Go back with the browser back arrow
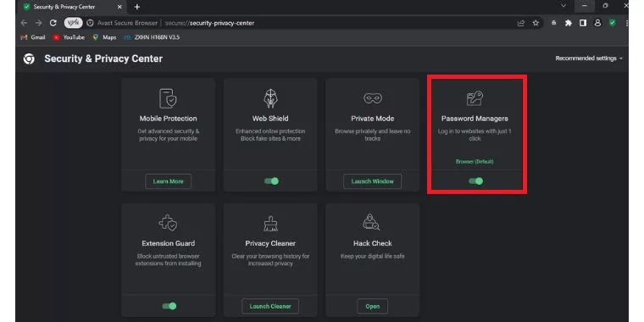This screenshot has height=322, width=644. pyautogui.click(x=24, y=23)
